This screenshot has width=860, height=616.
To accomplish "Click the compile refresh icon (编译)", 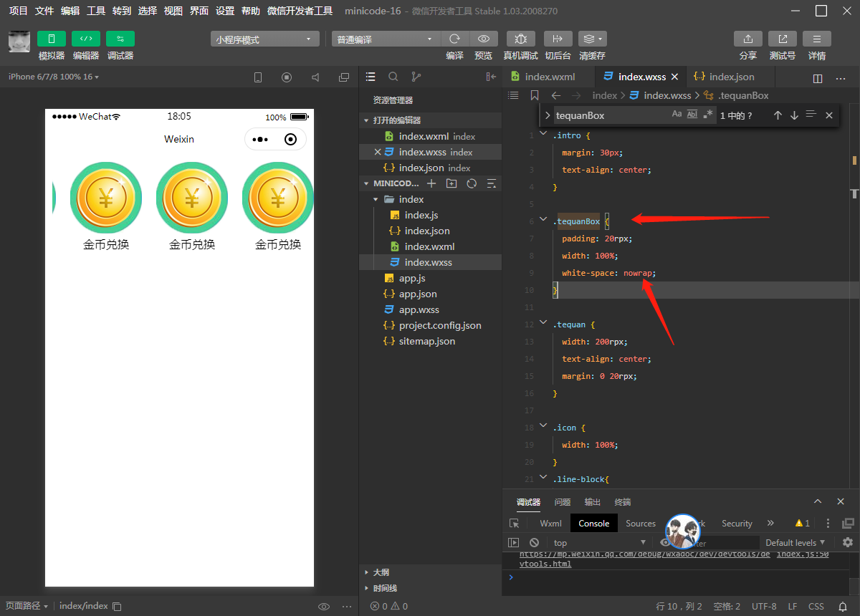I will coord(454,39).
